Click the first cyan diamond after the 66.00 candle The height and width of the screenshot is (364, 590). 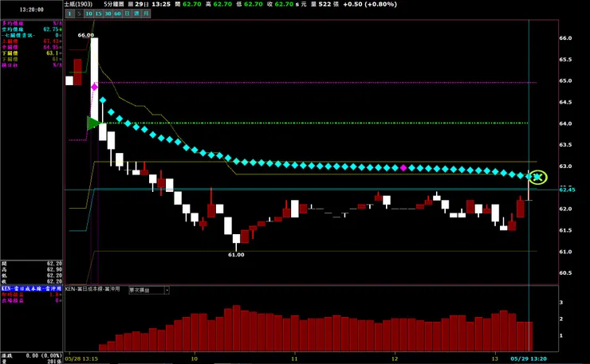103,100
